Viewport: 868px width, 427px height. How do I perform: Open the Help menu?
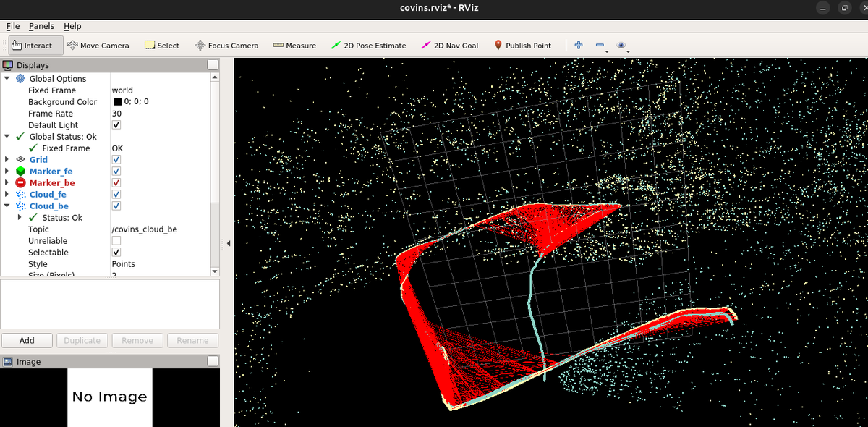(72, 26)
